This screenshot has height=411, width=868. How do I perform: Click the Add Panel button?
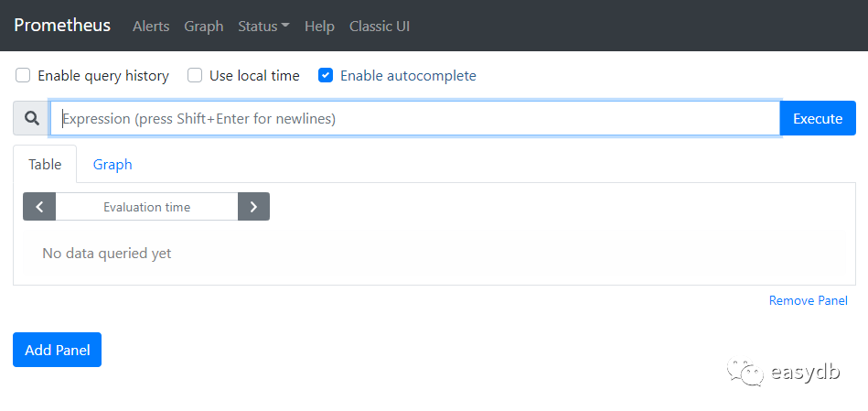tap(57, 350)
